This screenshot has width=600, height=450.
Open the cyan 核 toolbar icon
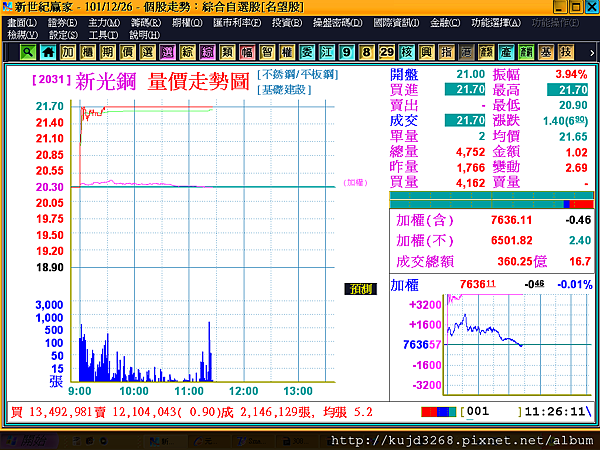click(x=406, y=52)
